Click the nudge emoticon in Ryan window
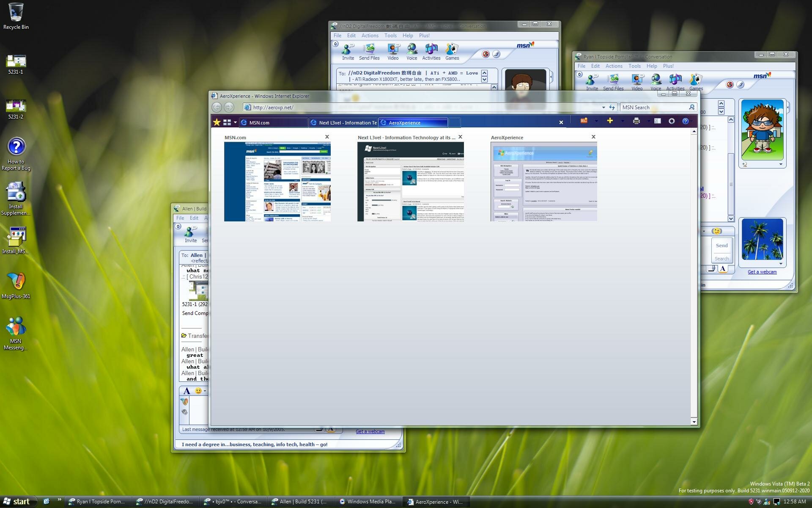This screenshot has height=508, width=812. (x=716, y=231)
